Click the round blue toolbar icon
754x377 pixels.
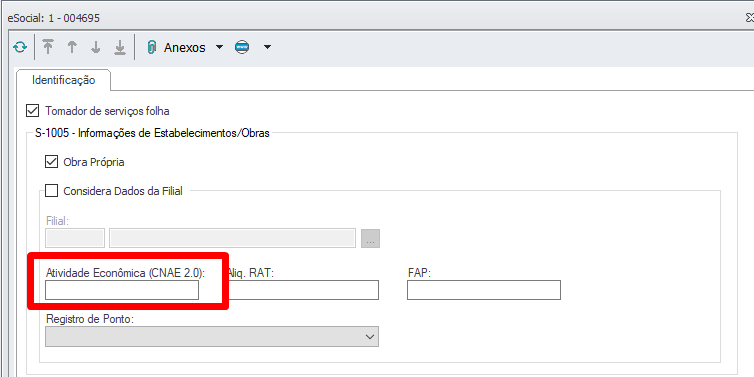click(x=242, y=47)
